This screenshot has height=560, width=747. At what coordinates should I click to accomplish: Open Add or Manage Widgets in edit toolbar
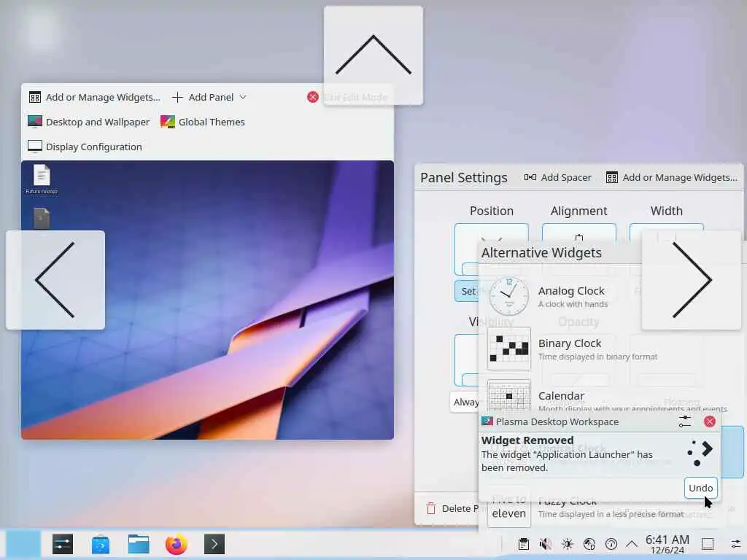pos(94,97)
